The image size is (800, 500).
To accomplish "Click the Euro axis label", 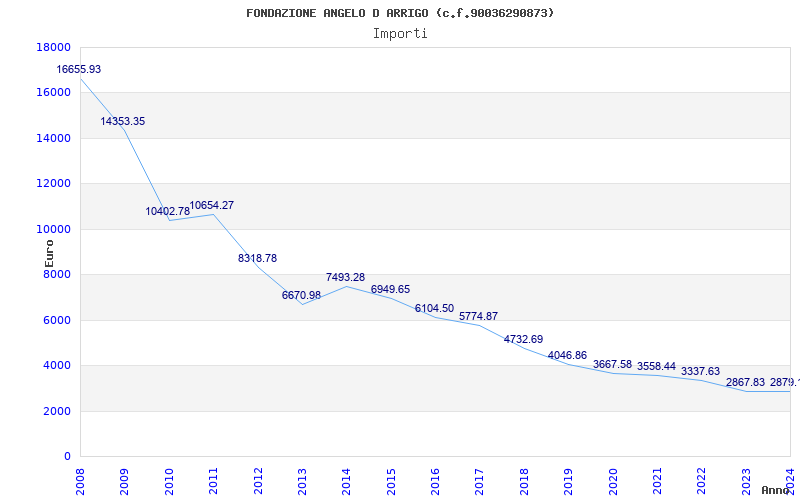I will [x=49, y=253].
